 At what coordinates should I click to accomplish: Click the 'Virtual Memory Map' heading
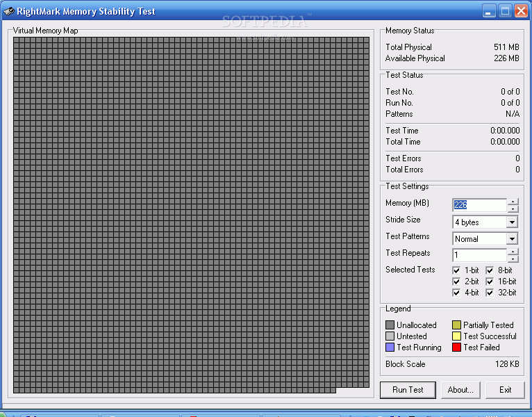point(45,31)
